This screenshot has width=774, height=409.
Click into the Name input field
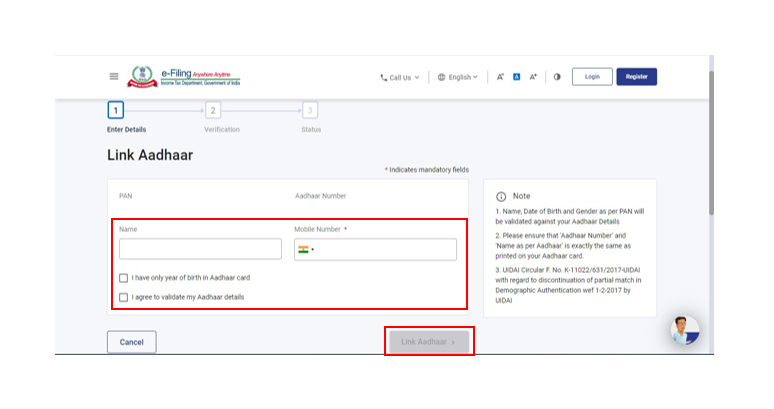click(200, 249)
